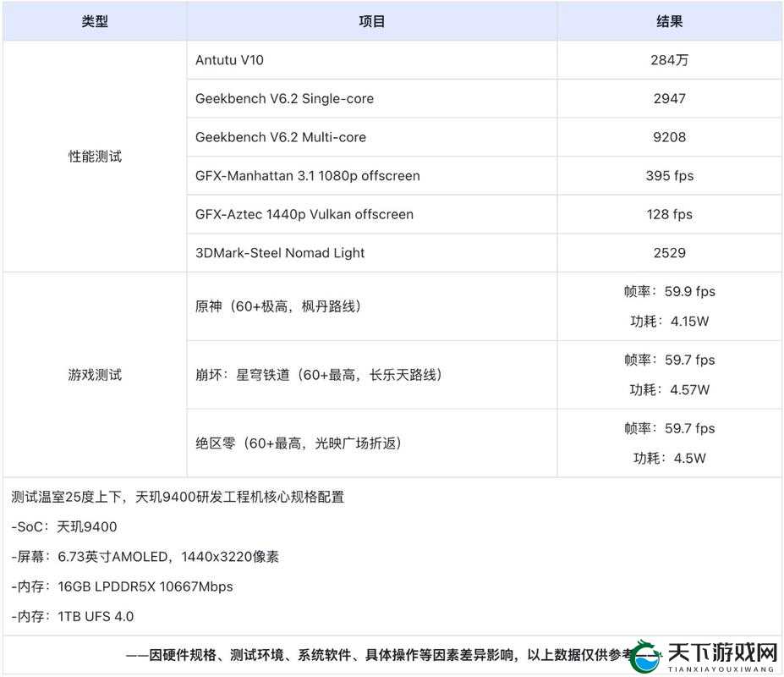Click 3DMark-Steel Nomad Light item
Image resolution: width=784 pixels, height=677 pixels.
point(279,253)
